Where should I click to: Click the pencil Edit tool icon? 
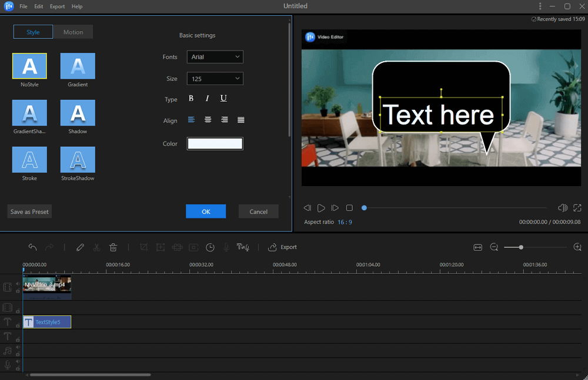81,247
